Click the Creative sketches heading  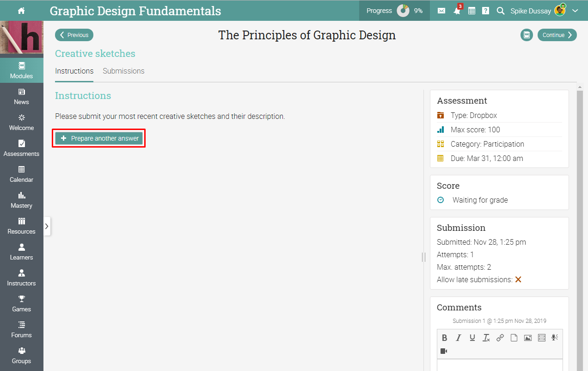(95, 54)
